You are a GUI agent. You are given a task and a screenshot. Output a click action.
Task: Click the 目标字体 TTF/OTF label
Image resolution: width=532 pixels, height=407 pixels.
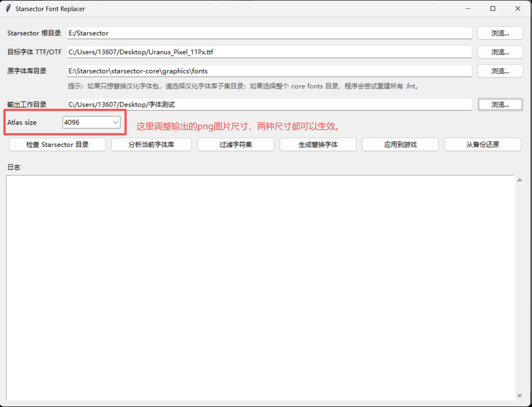coord(34,52)
